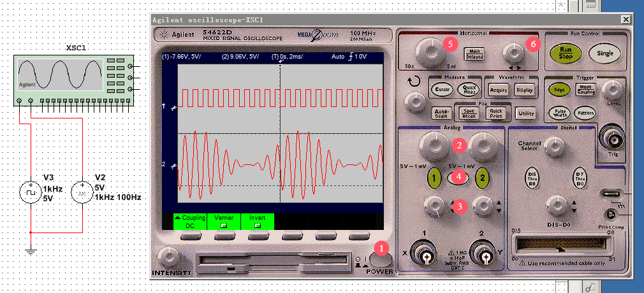
Task: Toggle analog channel 1 button
Action: (x=435, y=178)
